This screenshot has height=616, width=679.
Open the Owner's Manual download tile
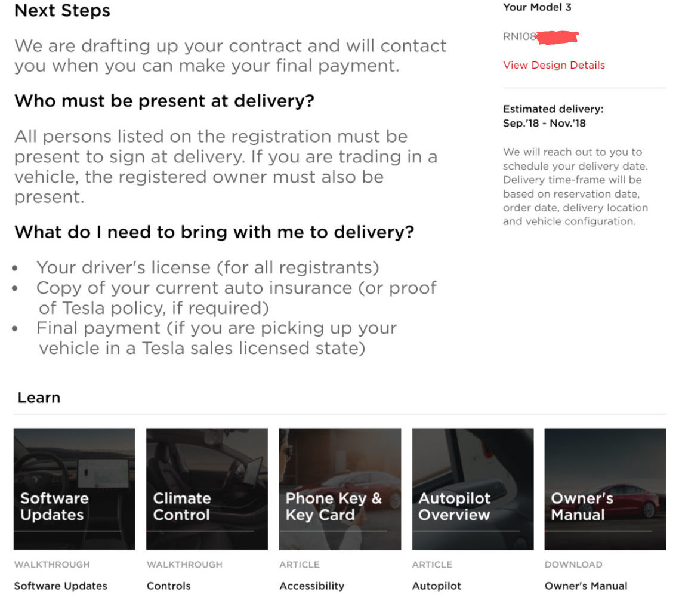tap(606, 489)
